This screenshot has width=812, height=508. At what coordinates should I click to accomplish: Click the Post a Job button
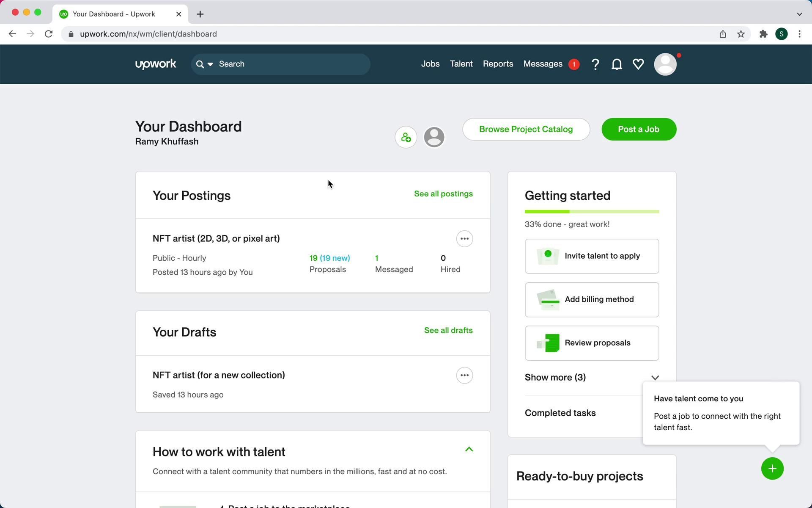(639, 129)
